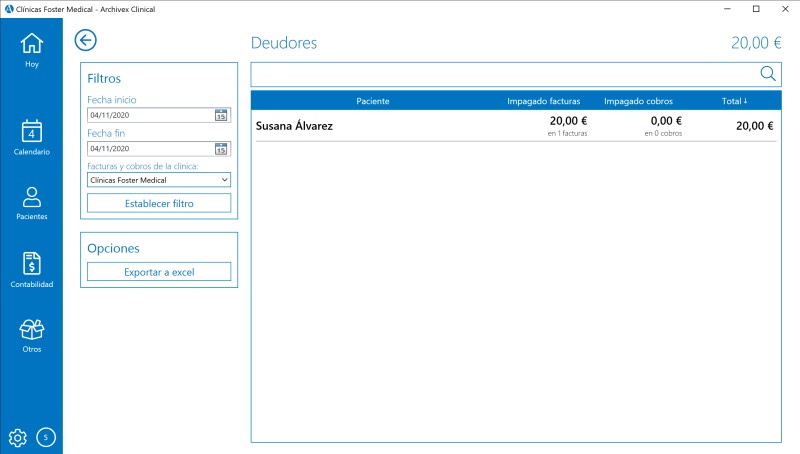Open settings with the gear icon

click(x=17, y=437)
